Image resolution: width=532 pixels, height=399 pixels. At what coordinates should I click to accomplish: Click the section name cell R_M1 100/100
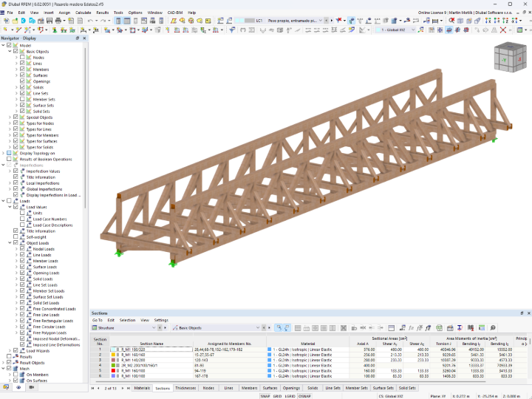tap(151, 376)
